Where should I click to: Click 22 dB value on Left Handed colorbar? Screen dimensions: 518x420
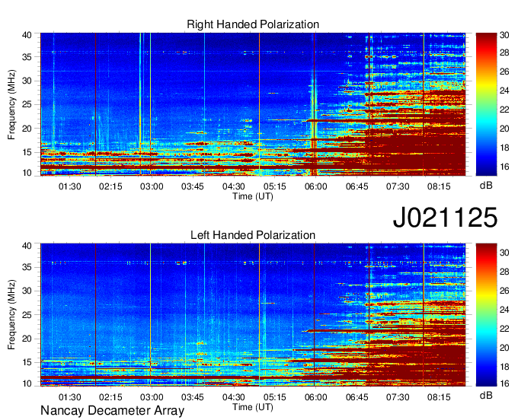tap(504, 329)
